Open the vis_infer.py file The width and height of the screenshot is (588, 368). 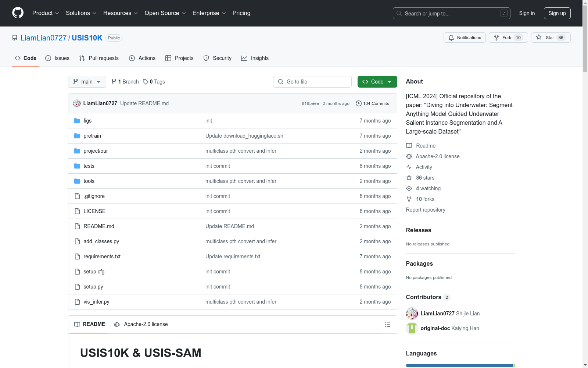pos(96,302)
